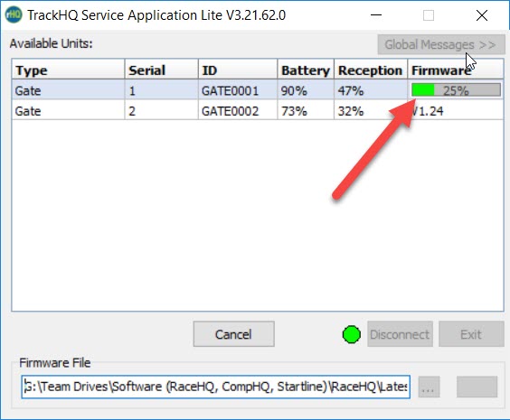Viewport: 510px width, 420px height.
Task: Select the GATE0002 unit row
Action: (258, 110)
